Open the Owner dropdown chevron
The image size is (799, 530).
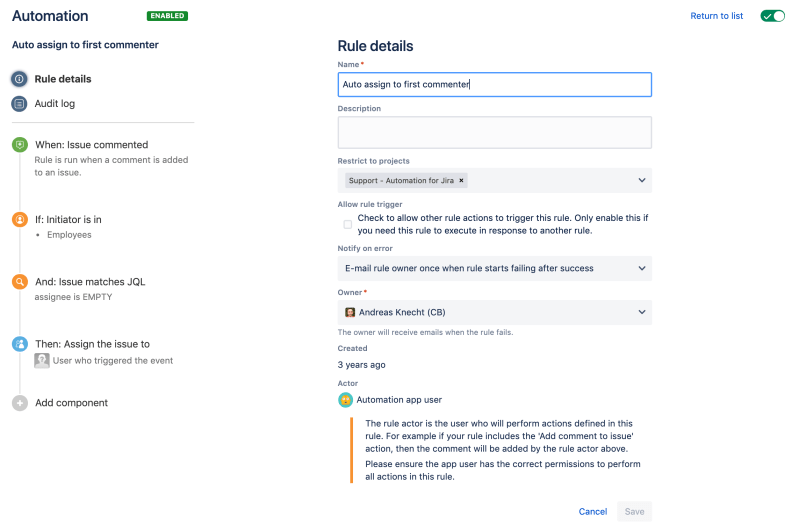(x=642, y=312)
